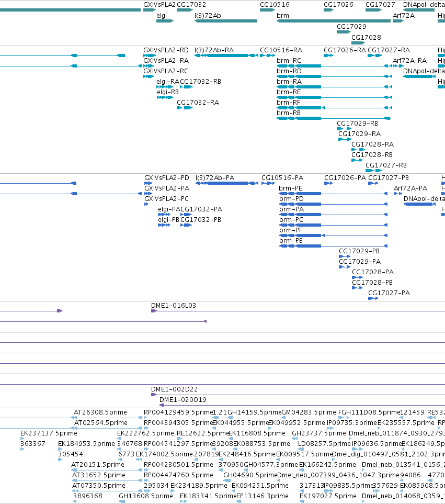This screenshot has height=504, width=445.
Task: Open the AT02564.5prime EST label
Action: pyautogui.click(x=101, y=423)
